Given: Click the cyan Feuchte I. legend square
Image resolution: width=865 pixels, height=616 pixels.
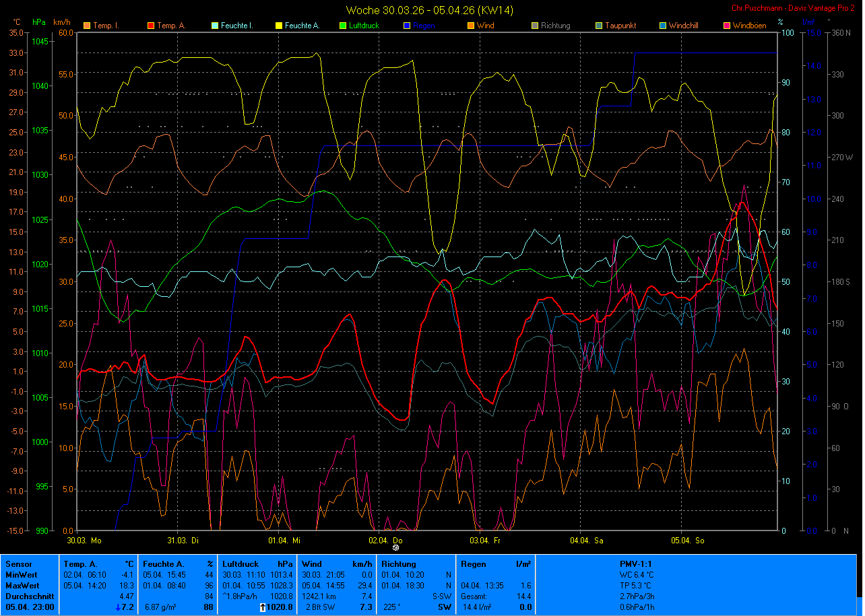Looking at the screenshot, I should click(x=215, y=26).
